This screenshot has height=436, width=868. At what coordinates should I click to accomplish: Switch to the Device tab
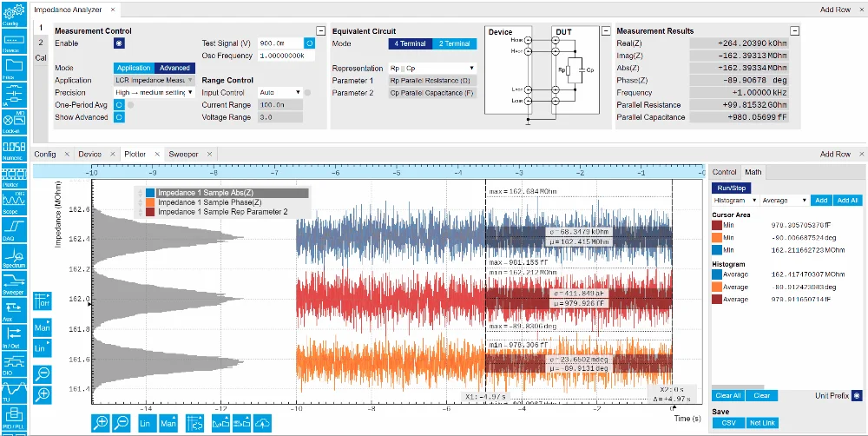coord(89,154)
